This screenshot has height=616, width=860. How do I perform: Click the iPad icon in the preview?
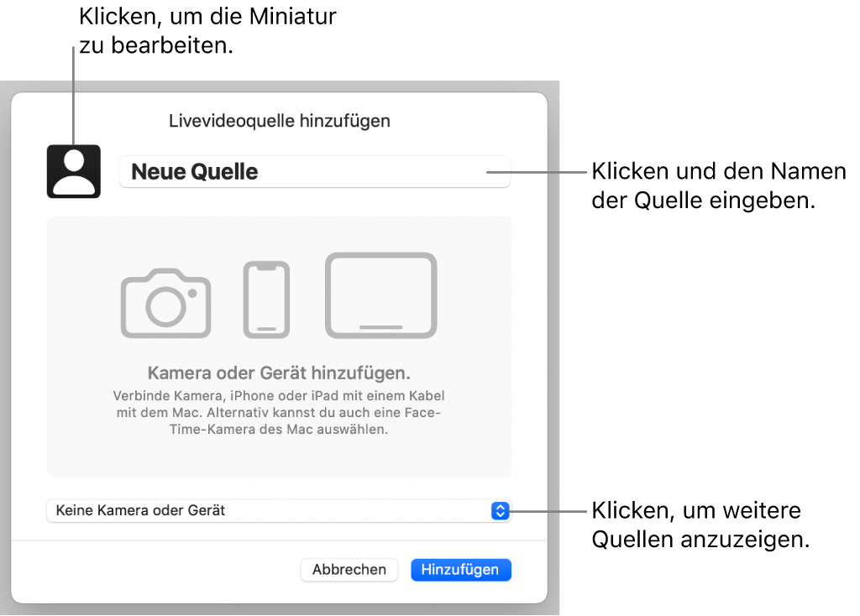click(x=380, y=295)
